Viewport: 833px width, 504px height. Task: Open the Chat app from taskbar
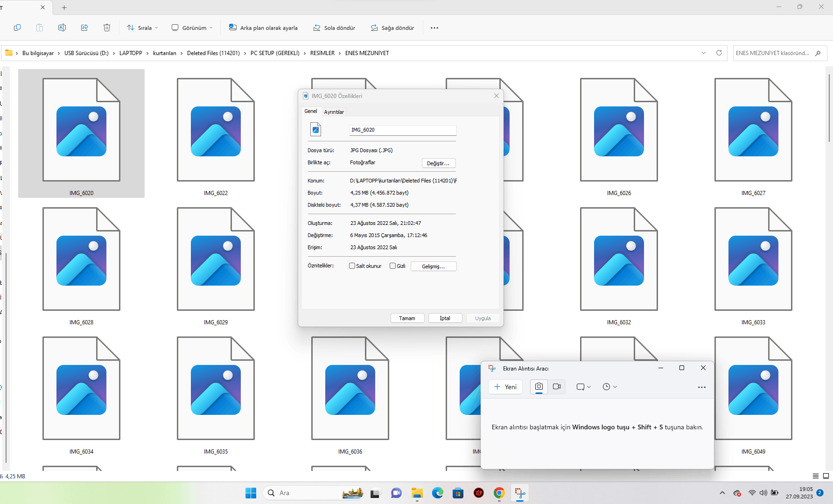[396, 493]
